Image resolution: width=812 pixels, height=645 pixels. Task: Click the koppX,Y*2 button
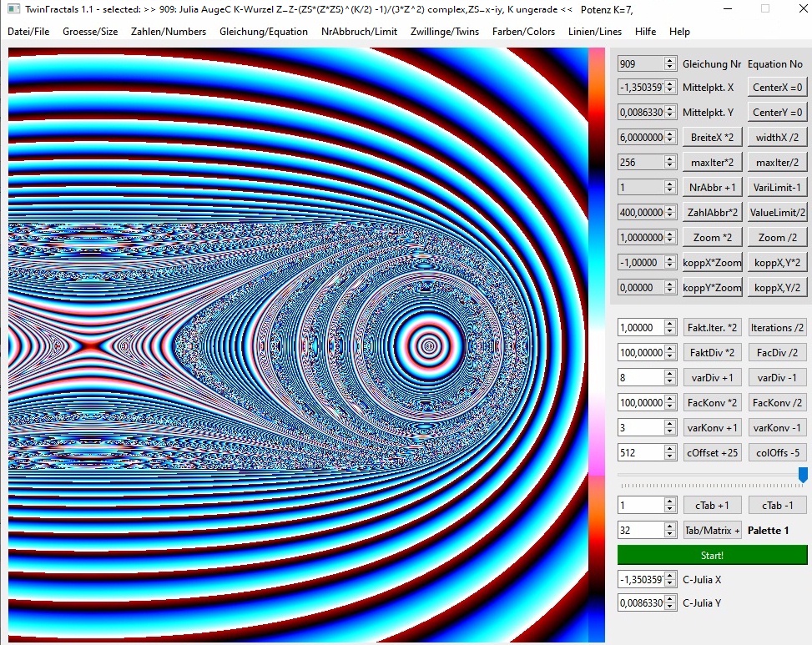(777, 263)
